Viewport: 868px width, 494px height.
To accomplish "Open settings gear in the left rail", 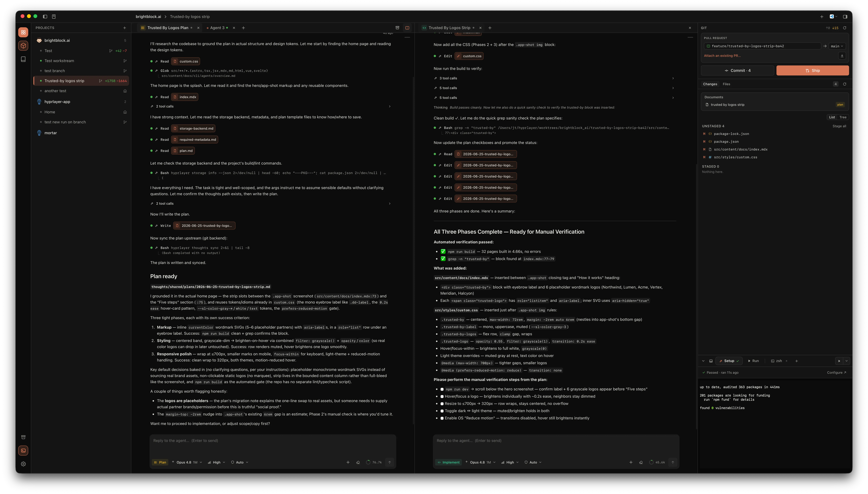I will click(23, 464).
